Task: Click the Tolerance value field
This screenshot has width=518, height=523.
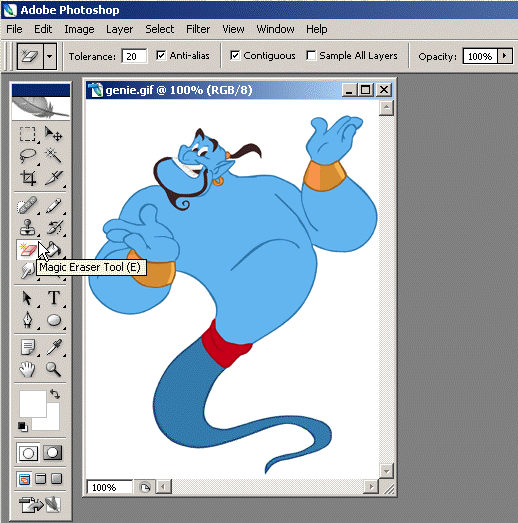Action: [x=134, y=56]
